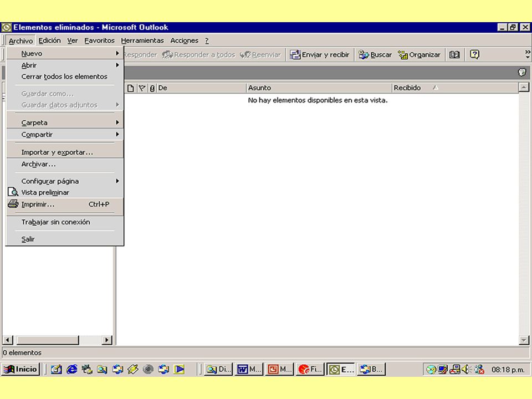Viewport: 532px width, 399px height.
Task: Switch to the 'B...' taskbar window
Action: click(371, 369)
